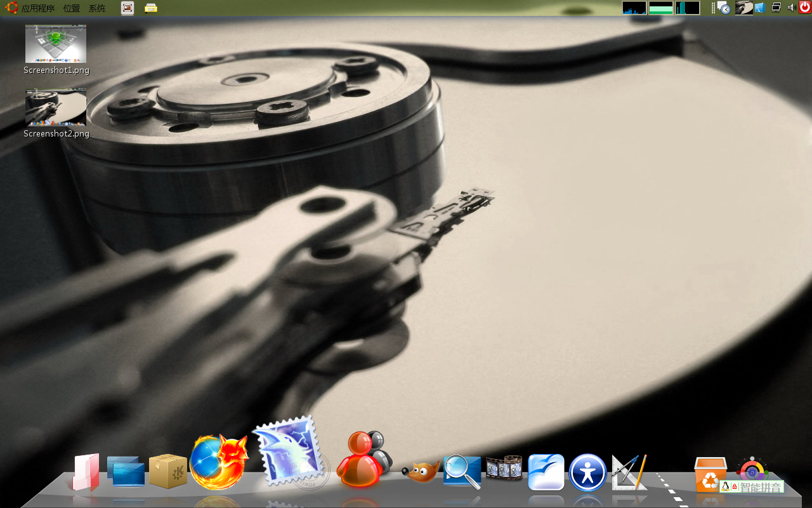Launch the OpenOffice seagull icon
The height and width of the screenshot is (508, 812).
point(546,472)
